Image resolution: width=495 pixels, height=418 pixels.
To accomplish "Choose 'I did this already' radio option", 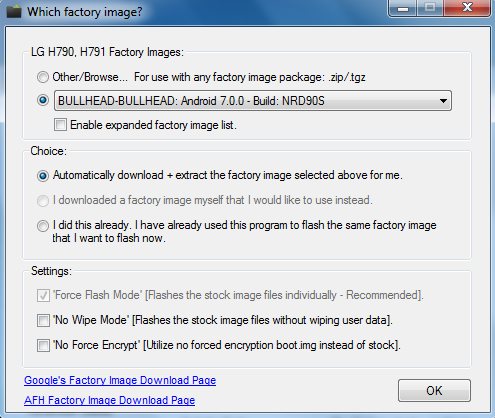I will pos(43,226).
